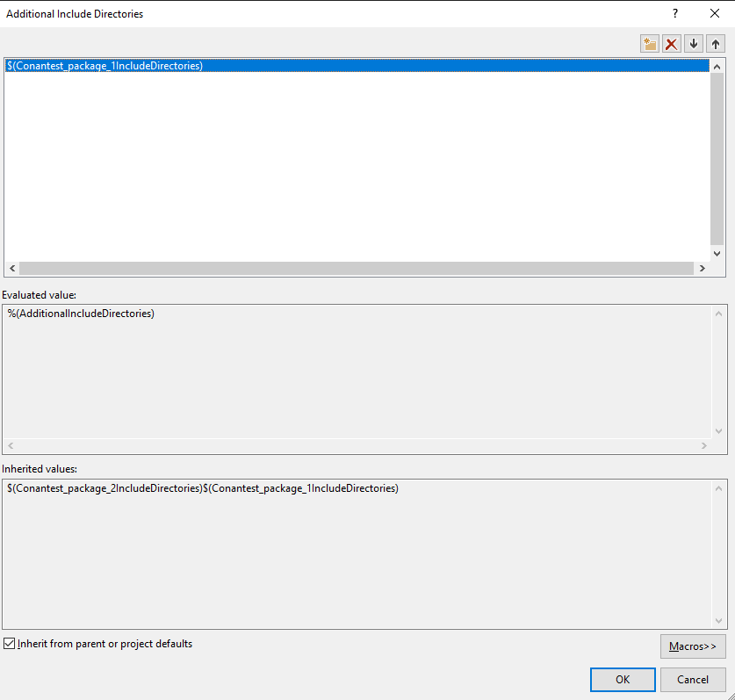This screenshot has height=700, width=735.
Task: Select the Conantest_package_1IncludeDirectories entry
Action: (105, 65)
